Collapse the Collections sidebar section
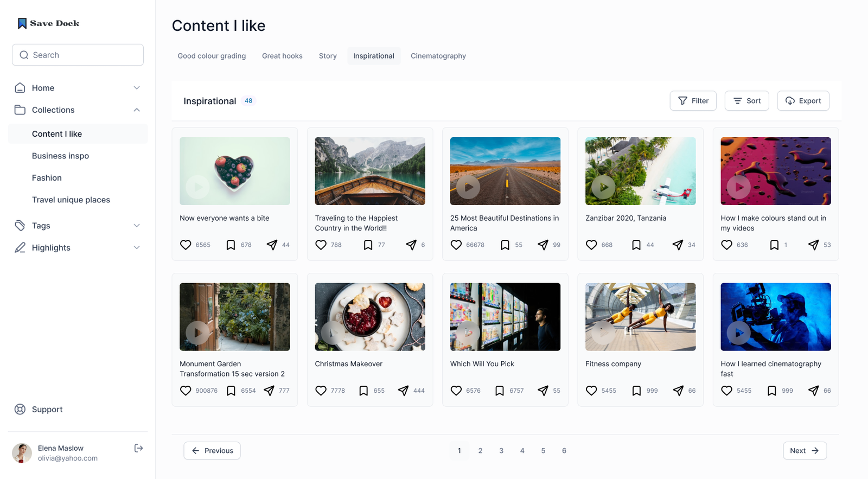This screenshot has width=868, height=479. pyautogui.click(x=137, y=110)
